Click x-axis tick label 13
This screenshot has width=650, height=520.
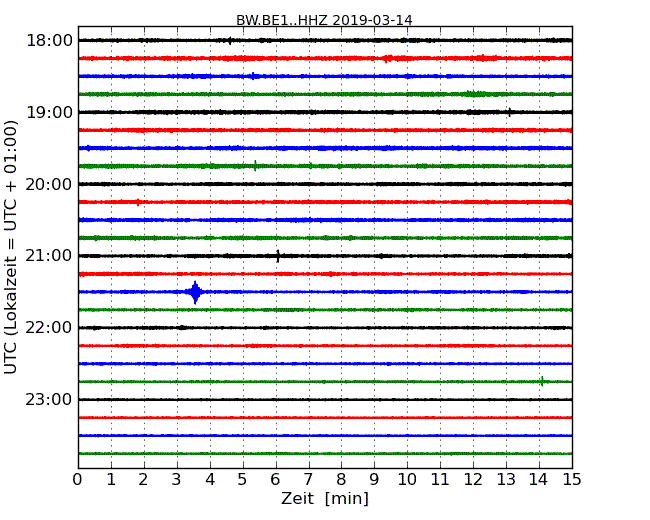[x=506, y=480]
